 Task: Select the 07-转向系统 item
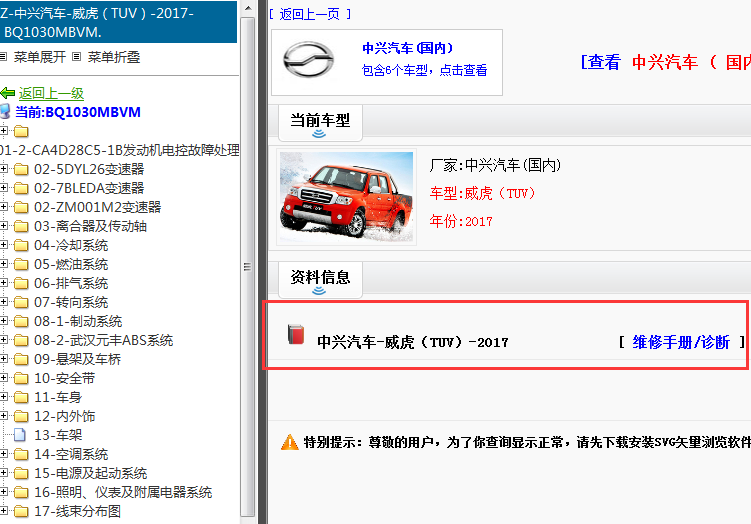click(x=71, y=302)
